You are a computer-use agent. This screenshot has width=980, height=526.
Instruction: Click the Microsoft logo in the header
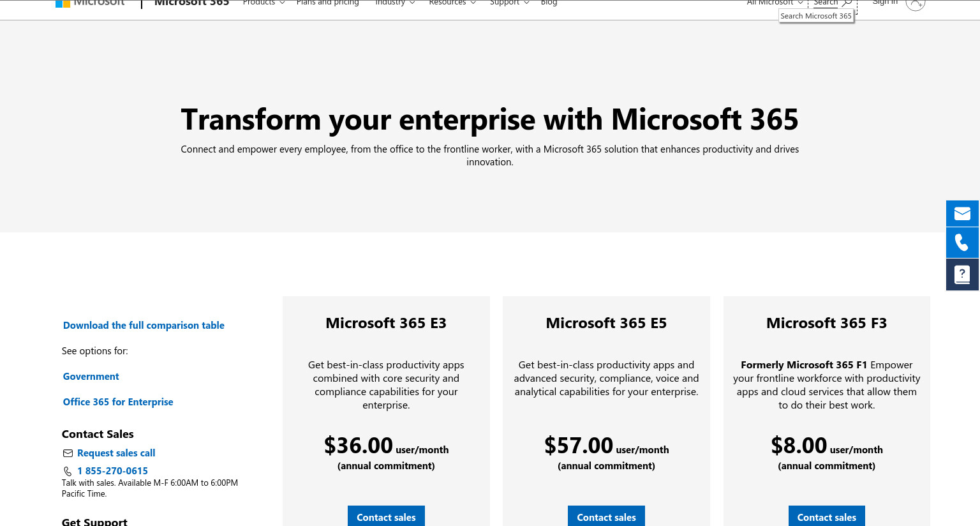click(x=90, y=3)
